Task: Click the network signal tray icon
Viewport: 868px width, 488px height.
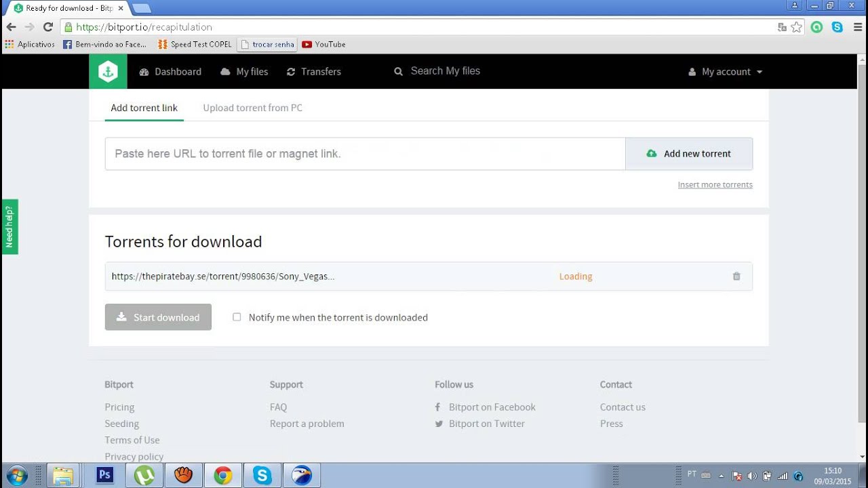Action: coord(783,476)
